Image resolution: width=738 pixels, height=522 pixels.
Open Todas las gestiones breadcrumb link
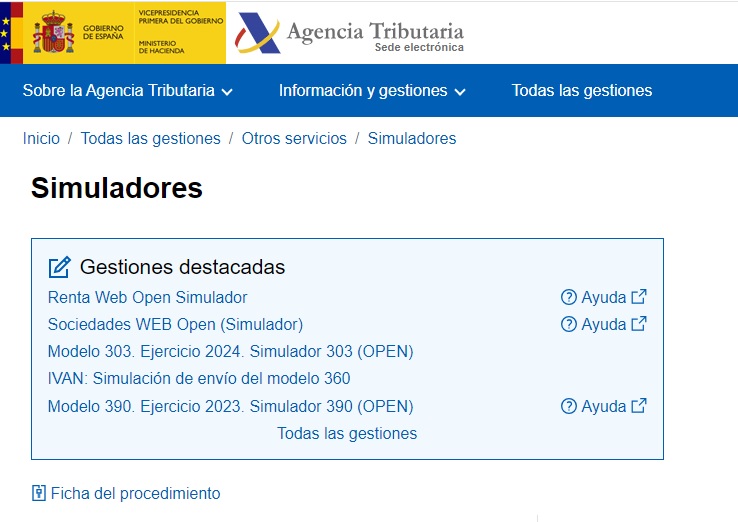pos(151,138)
